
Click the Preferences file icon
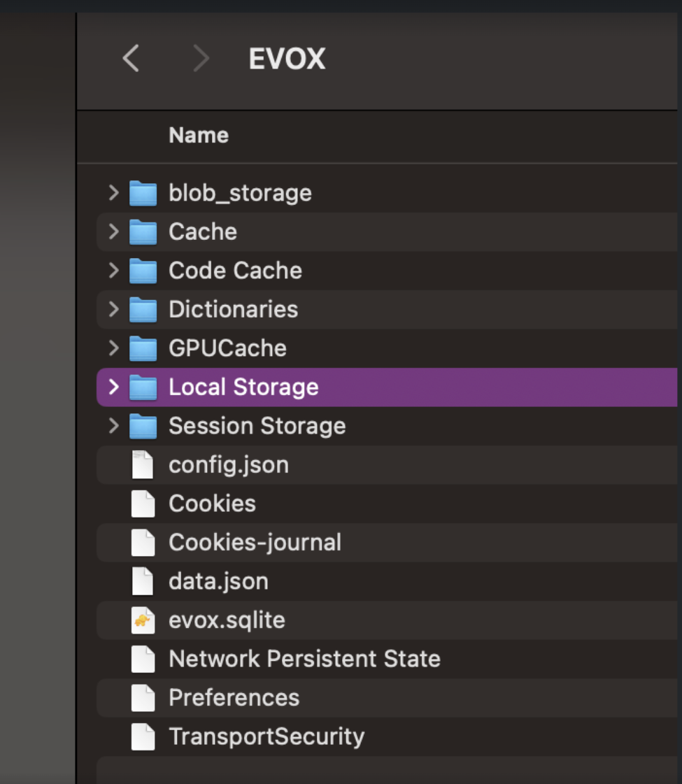pos(143,698)
